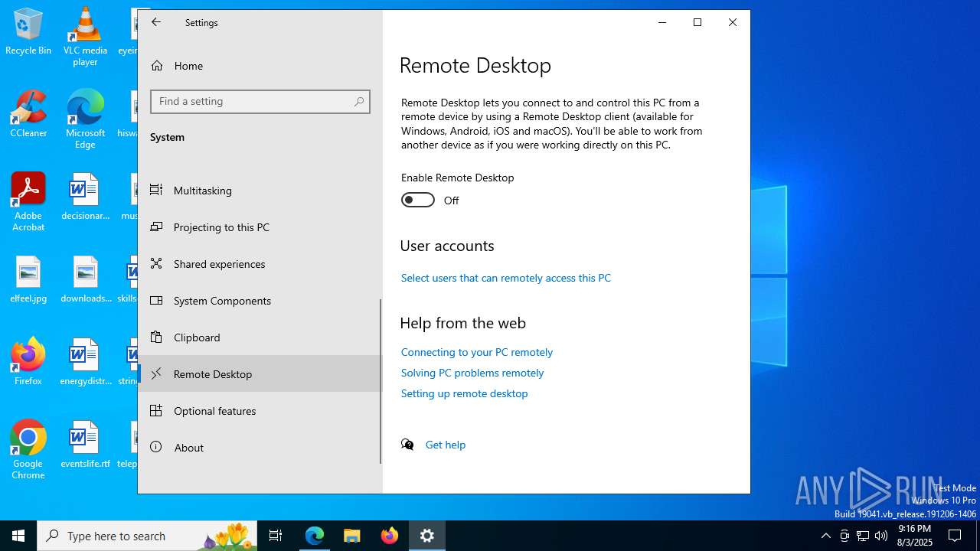
Task: Select Microsoft Edge desktop icon
Action: 85,119
